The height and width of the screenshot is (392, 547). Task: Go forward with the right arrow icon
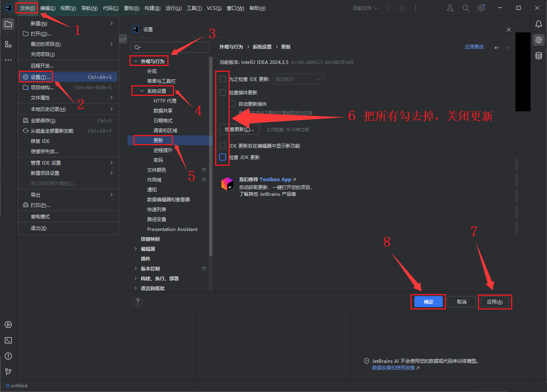pos(507,48)
